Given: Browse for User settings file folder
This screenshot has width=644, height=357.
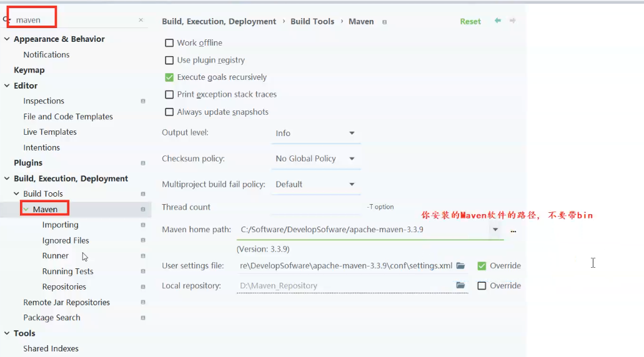Looking at the screenshot, I should point(460,265).
